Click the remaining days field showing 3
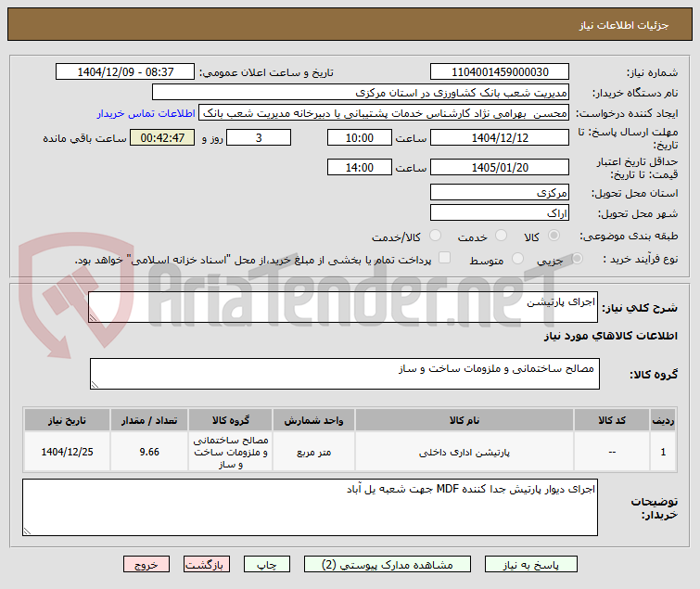This screenshot has width=700, height=589. click(x=259, y=137)
